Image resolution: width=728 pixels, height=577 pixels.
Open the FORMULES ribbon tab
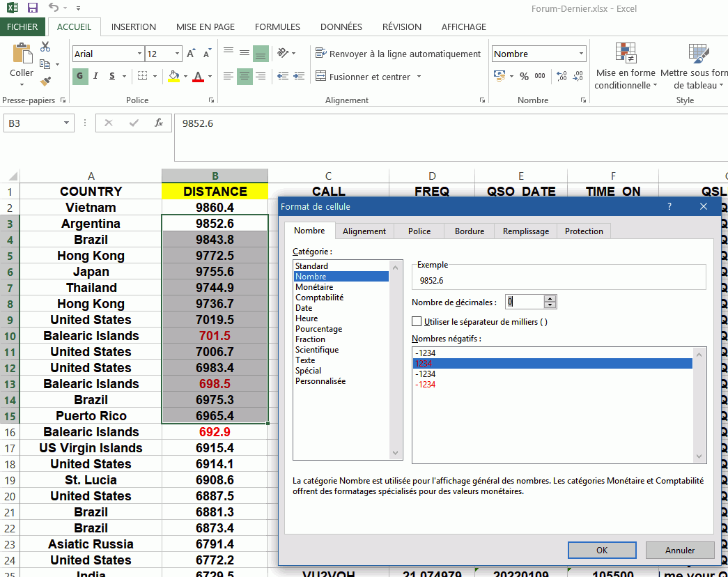(277, 27)
